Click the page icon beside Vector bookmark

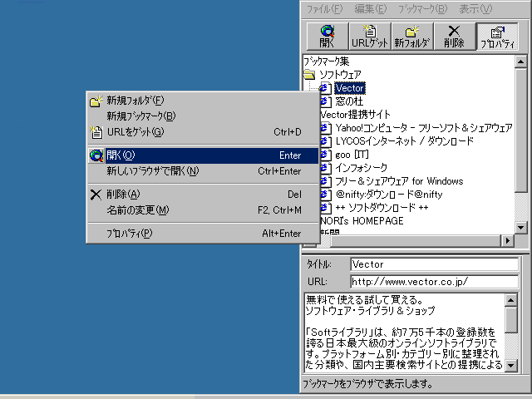(326, 88)
